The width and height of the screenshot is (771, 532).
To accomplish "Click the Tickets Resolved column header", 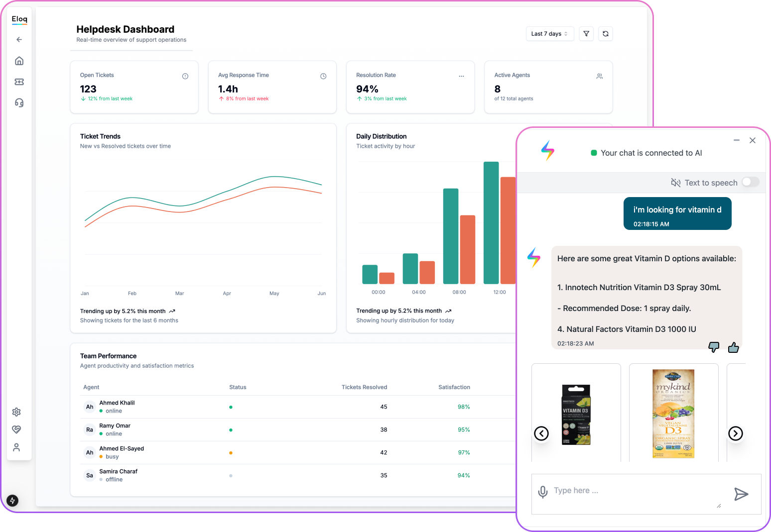I will coord(364,387).
